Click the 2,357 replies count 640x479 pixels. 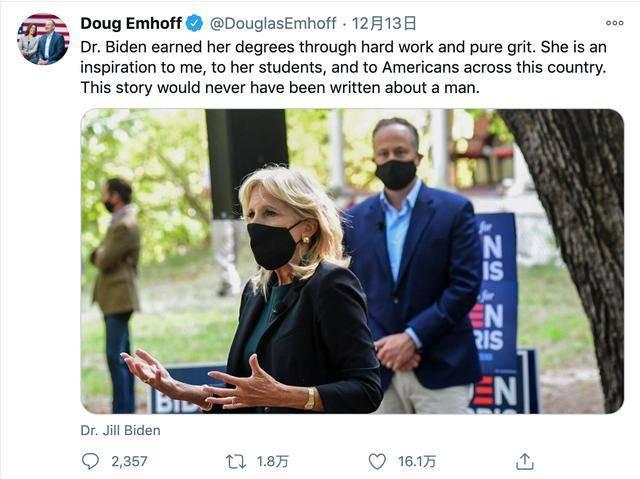point(129,461)
